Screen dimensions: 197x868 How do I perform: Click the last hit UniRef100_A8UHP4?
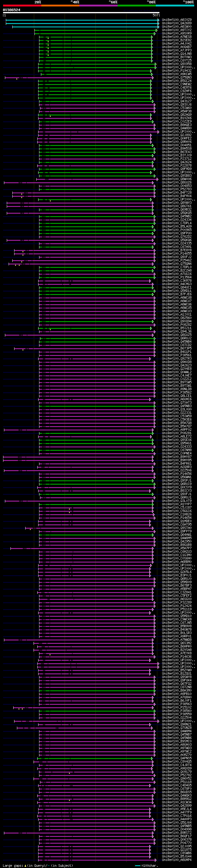[x=177, y=860]
